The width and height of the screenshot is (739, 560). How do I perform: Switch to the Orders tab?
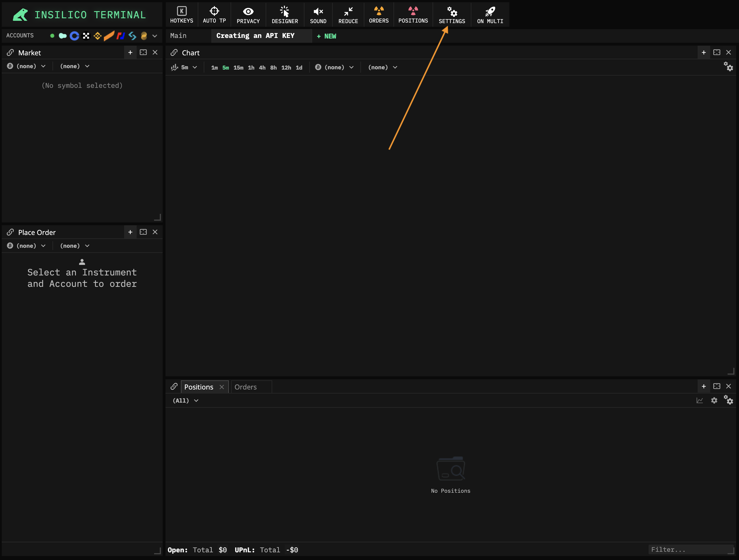[246, 387]
